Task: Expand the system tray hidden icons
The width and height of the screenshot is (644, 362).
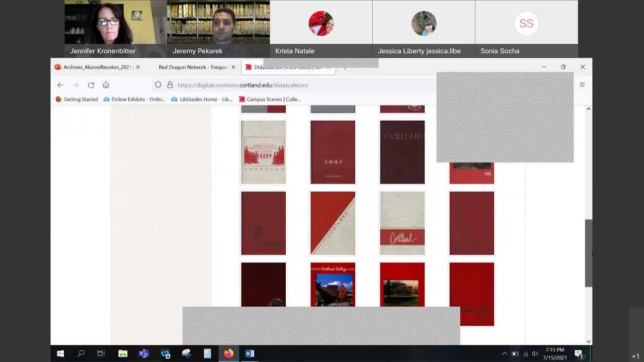Action: coord(505,354)
